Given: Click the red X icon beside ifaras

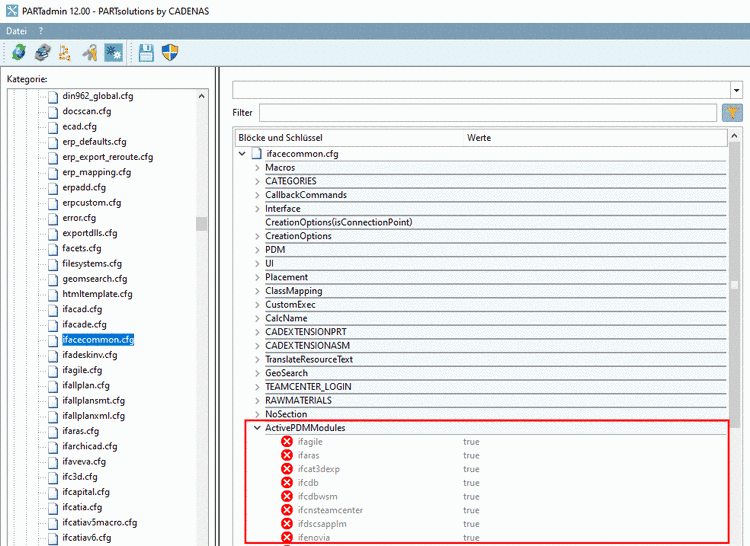Looking at the screenshot, I should tap(287, 455).
